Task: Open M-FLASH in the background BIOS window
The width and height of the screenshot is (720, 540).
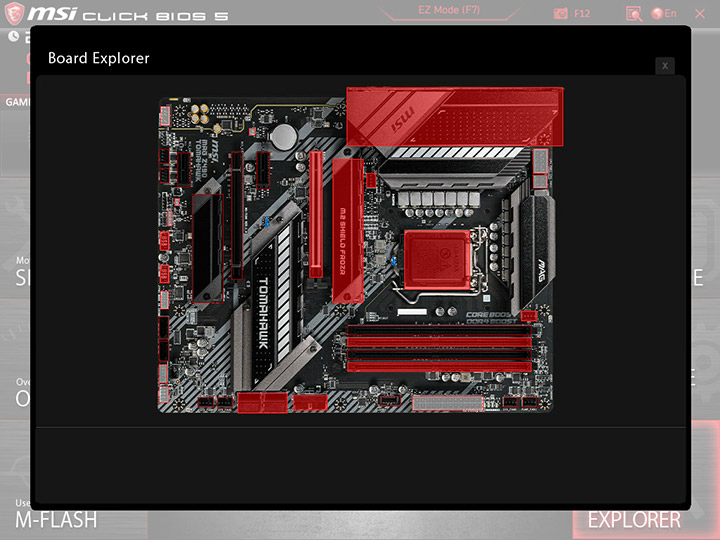Action: coord(56,520)
